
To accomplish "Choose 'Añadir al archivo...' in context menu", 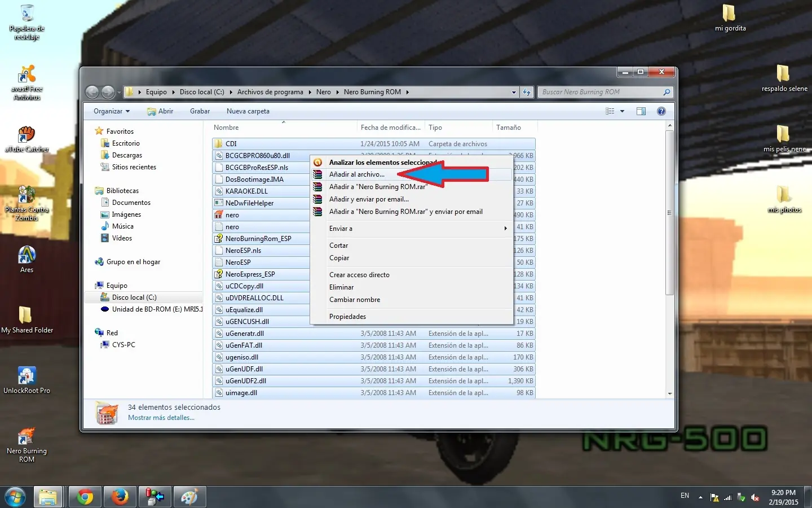I will (x=412, y=174).
